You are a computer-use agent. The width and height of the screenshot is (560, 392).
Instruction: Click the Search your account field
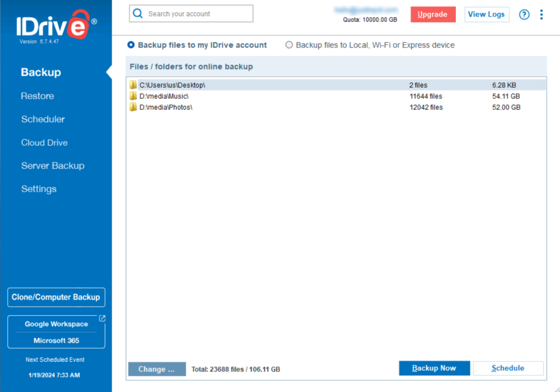196,13
